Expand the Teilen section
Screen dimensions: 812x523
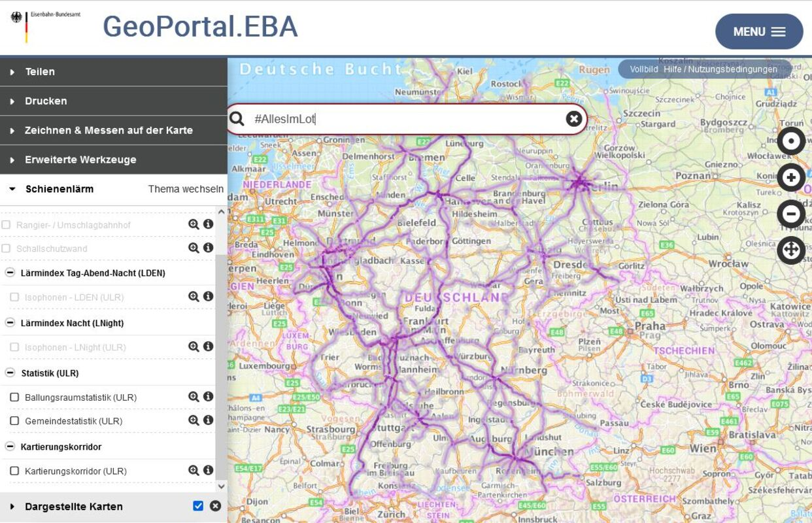pyautogui.click(x=114, y=72)
